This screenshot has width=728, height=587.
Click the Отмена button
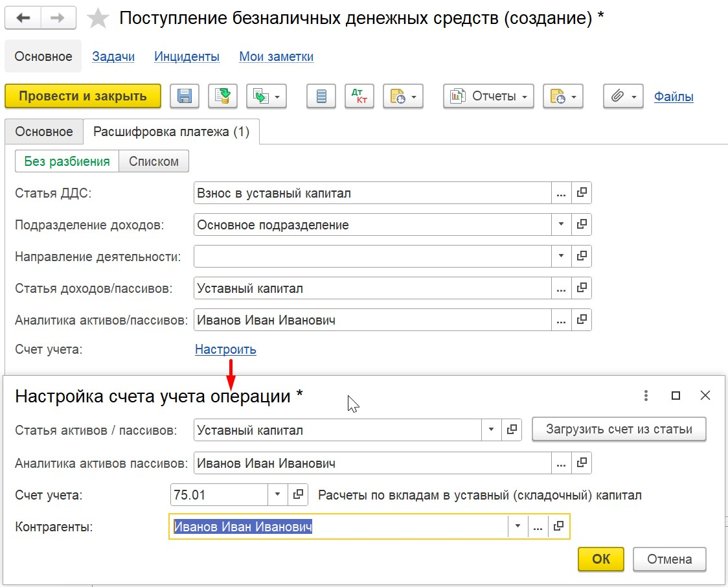pyautogui.click(x=670, y=558)
